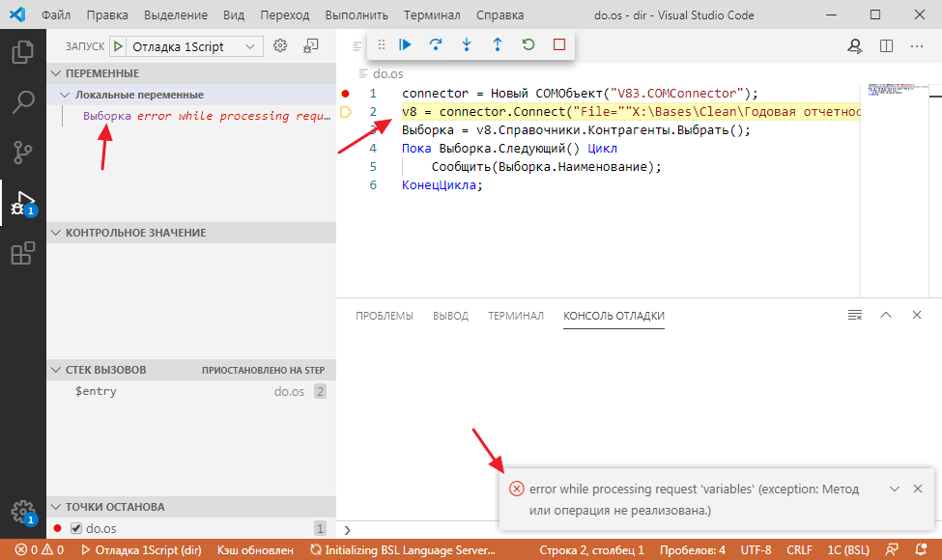Click the UTF-8 encoding button
Screen dimensions: 942x560
coord(756,548)
